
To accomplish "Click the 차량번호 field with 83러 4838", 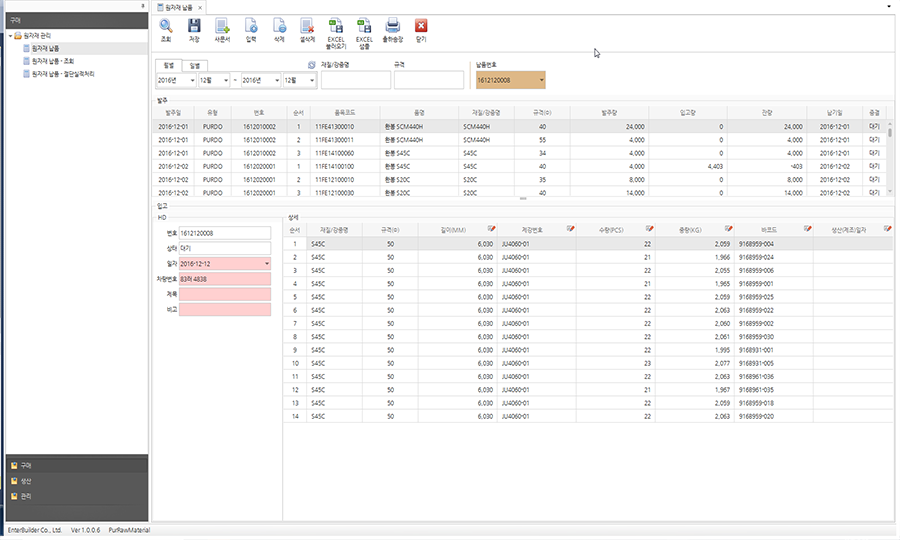I will 224,279.
